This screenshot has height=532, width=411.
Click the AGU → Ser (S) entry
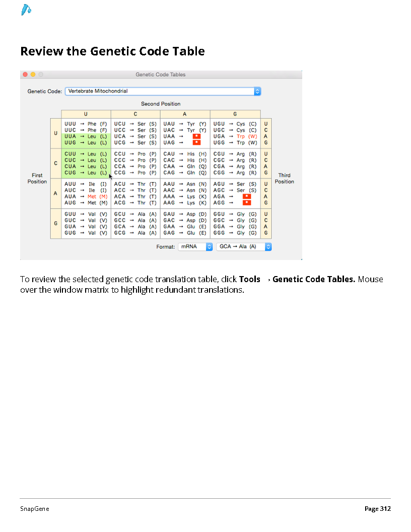pyautogui.click(x=235, y=184)
